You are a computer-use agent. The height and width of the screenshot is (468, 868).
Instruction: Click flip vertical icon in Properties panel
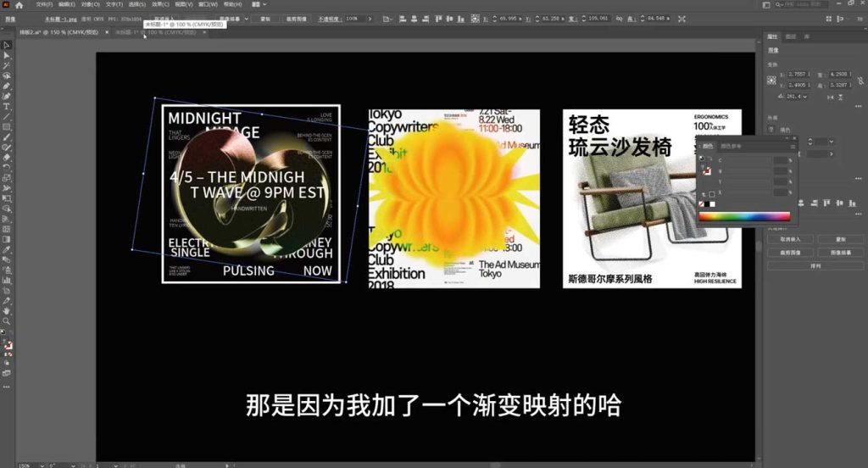(x=841, y=97)
